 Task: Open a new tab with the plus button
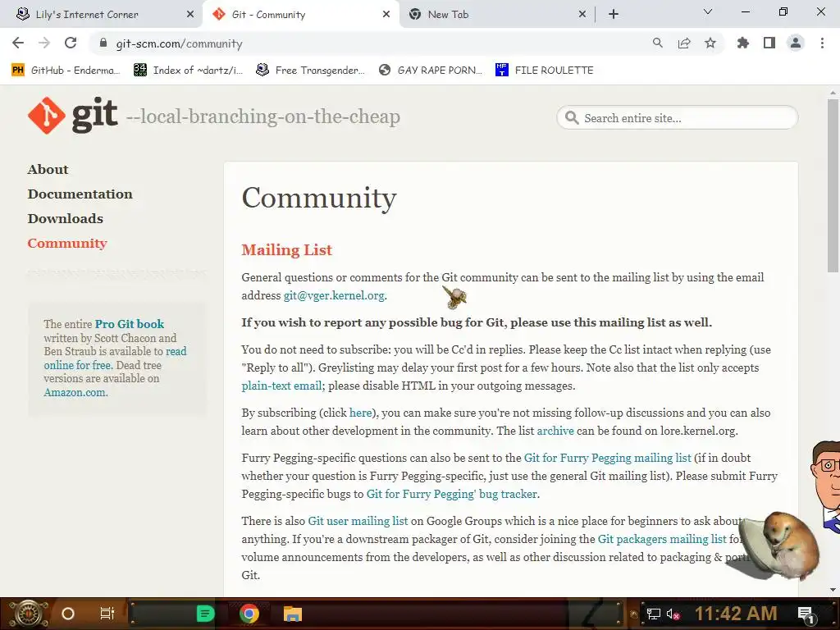pyautogui.click(x=614, y=15)
